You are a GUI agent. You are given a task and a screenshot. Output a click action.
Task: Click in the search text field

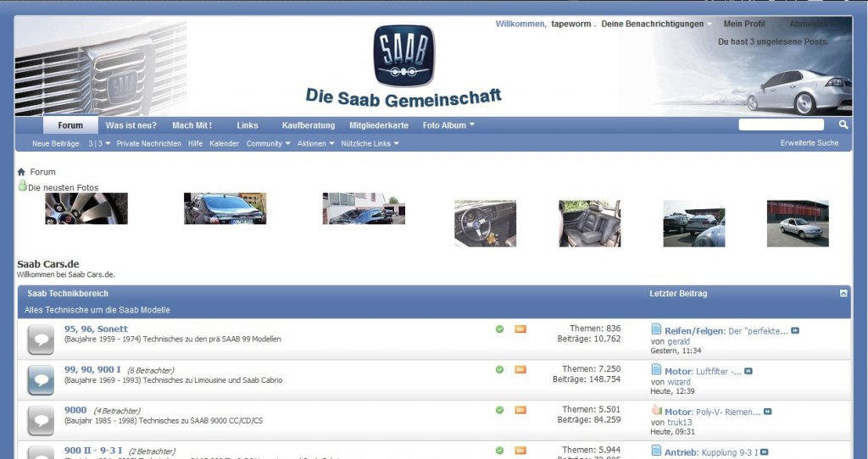pyautogui.click(x=781, y=124)
